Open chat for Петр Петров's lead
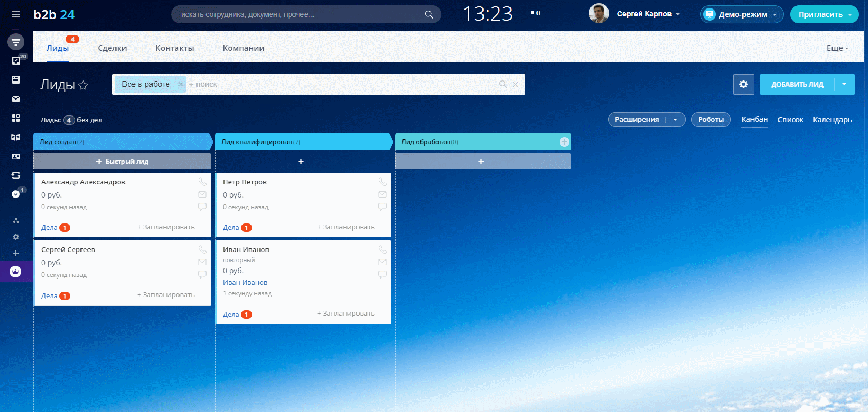868x412 pixels. pyautogui.click(x=382, y=207)
